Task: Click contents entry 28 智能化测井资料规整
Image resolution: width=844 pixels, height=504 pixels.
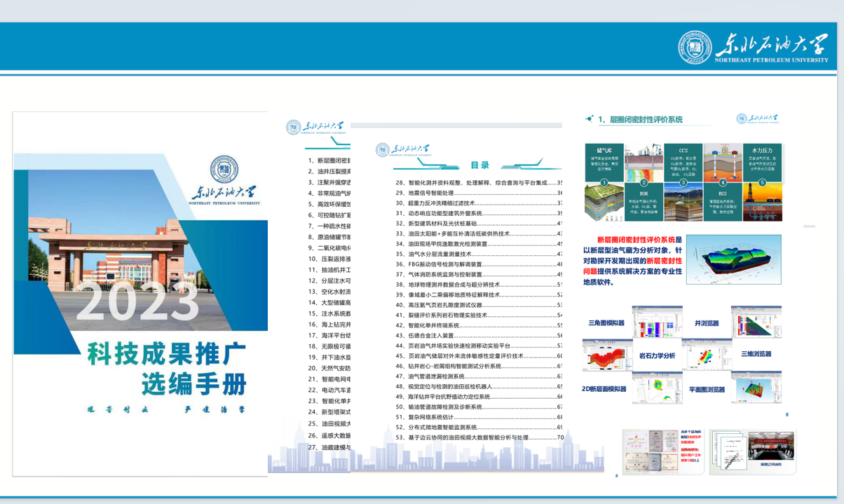Action: [x=479, y=182]
